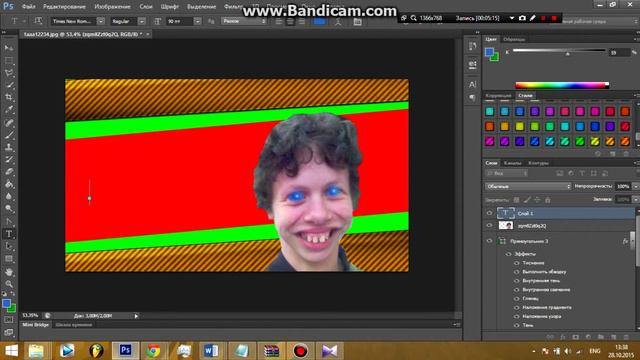Select the History Brush tool

point(9,160)
